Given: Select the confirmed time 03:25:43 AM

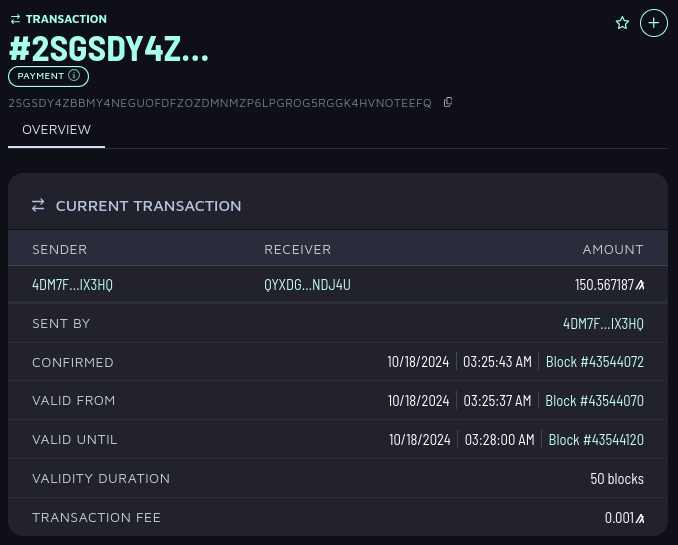Looking at the screenshot, I should (497, 362).
